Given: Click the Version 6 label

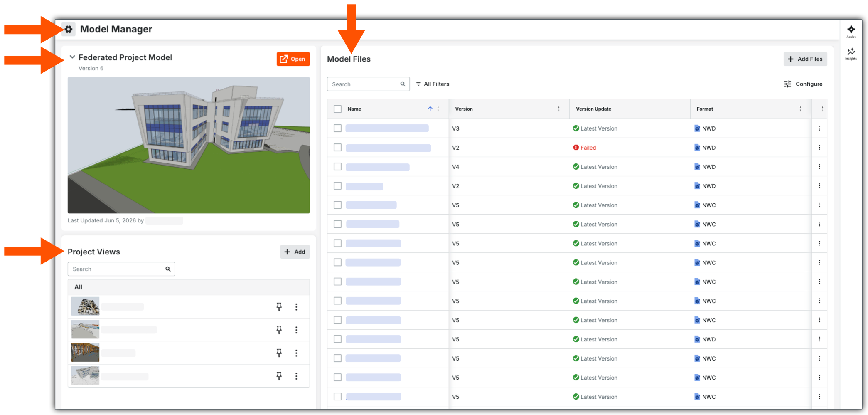Looking at the screenshot, I should (91, 68).
